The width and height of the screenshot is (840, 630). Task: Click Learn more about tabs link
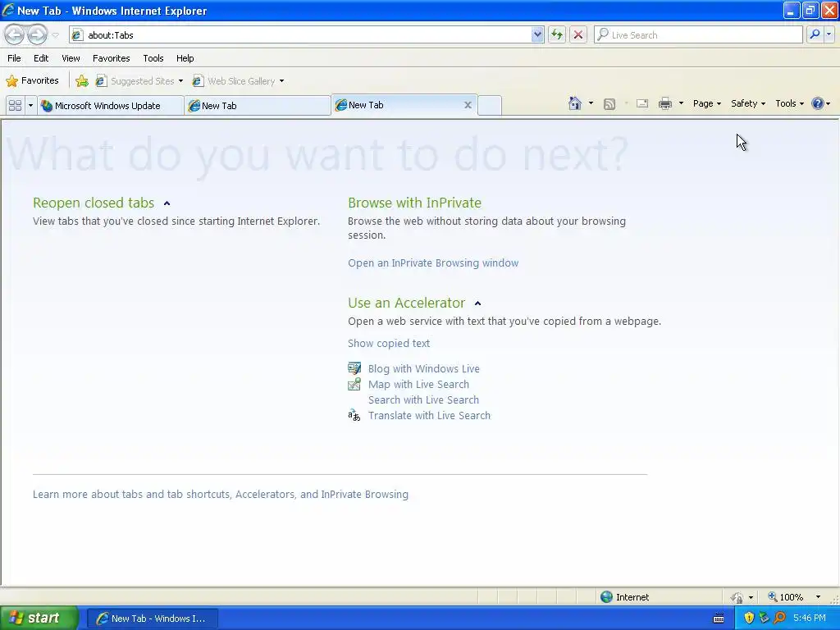click(220, 494)
